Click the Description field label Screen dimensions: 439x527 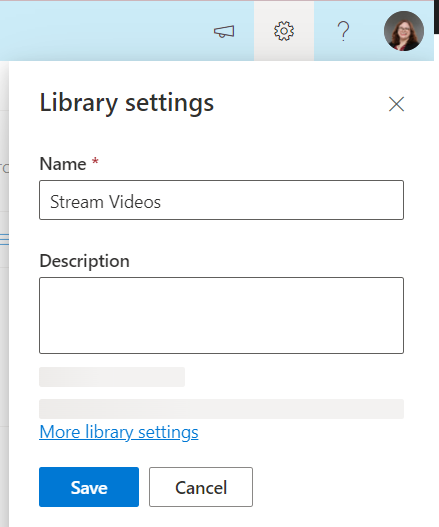84,261
